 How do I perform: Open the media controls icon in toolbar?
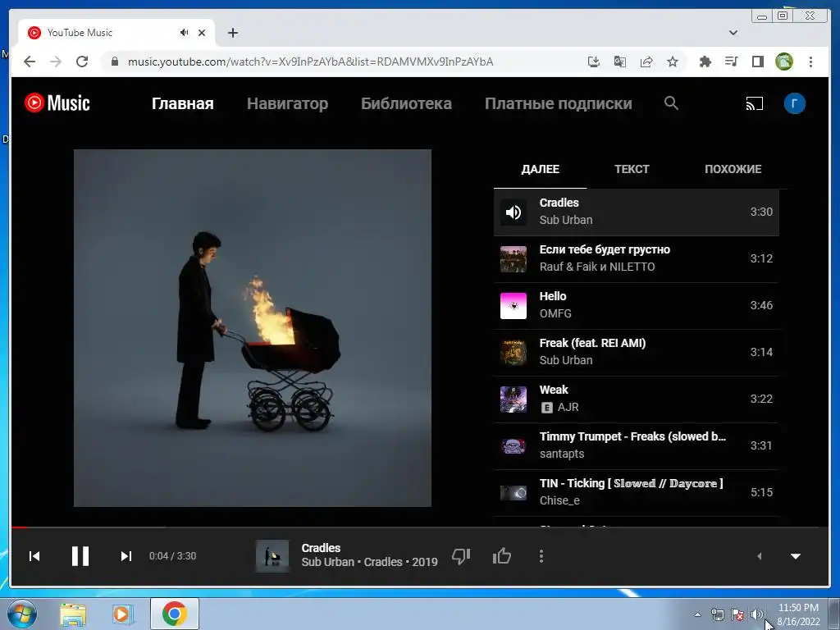click(731, 62)
